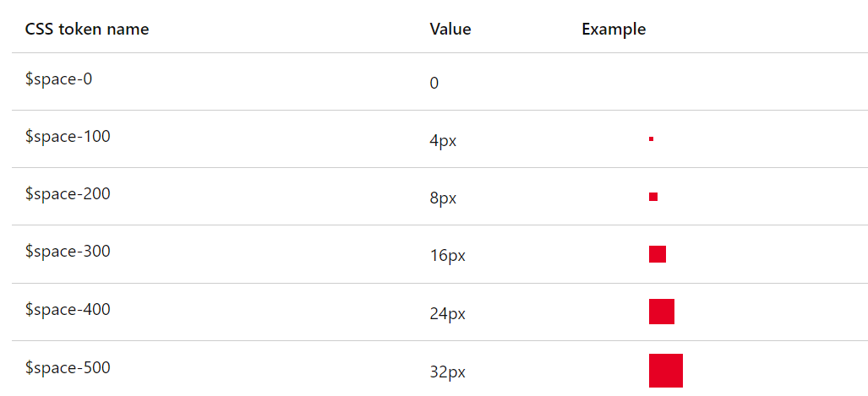Click the "Example" column header
This screenshot has width=868, height=396.
(614, 30)
